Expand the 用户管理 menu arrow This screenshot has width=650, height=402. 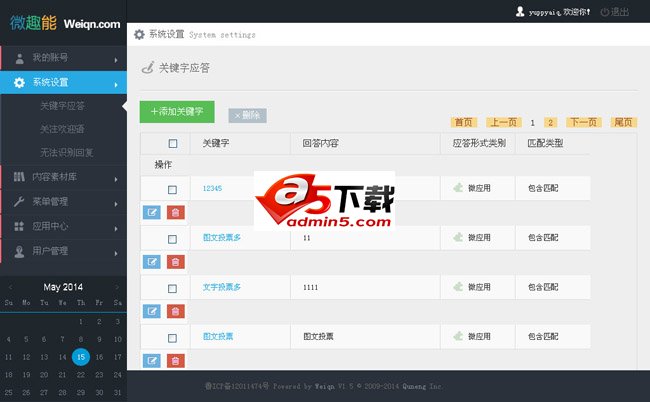(116, 253)
